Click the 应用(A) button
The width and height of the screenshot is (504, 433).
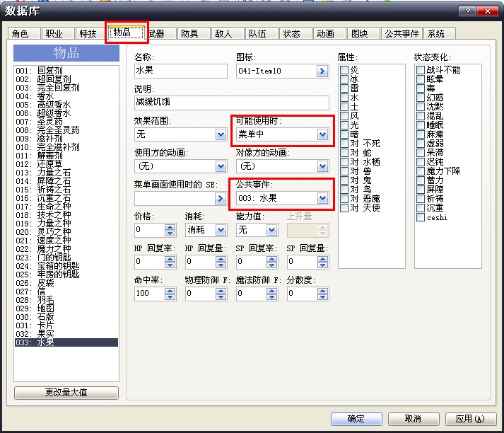[470, 419]
